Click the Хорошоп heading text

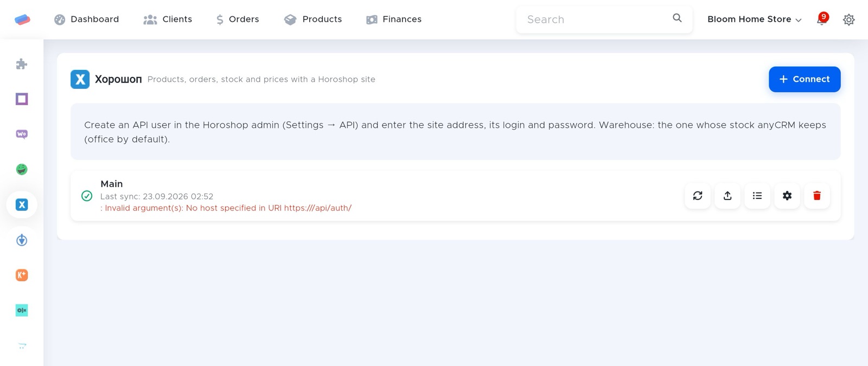[118, 79]
